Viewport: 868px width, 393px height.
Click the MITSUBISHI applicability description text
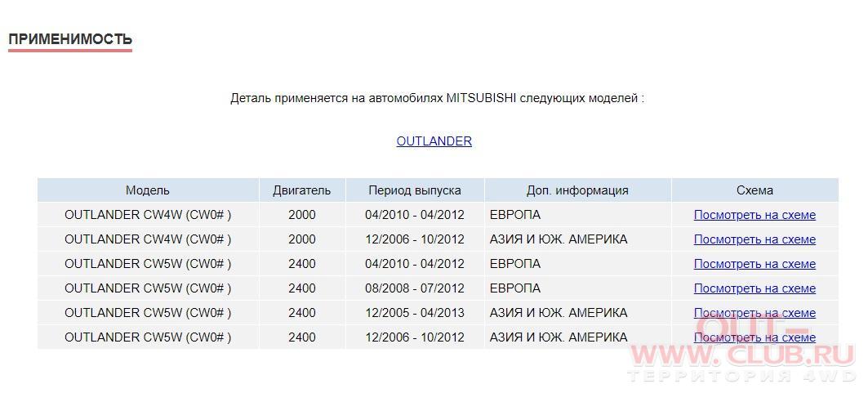438,99
